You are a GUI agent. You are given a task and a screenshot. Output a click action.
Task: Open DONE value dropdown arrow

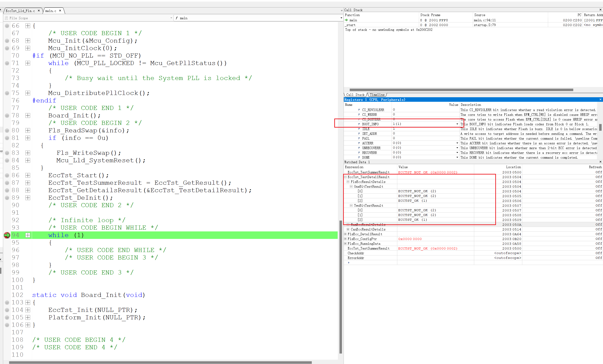tap(457, 157)
